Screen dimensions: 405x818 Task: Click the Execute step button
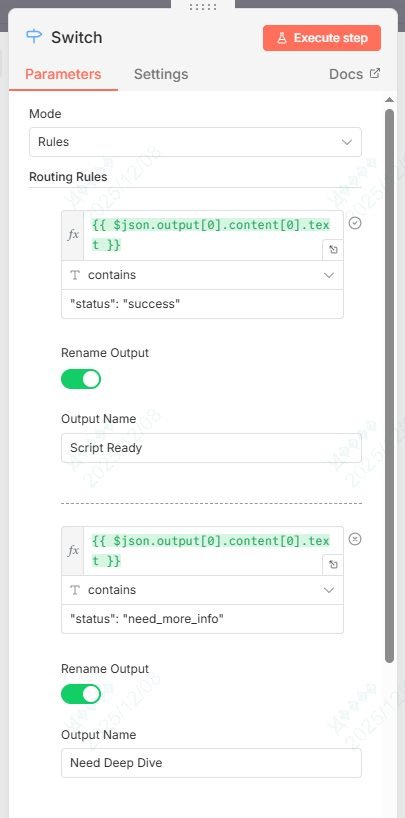coord(322,38)
